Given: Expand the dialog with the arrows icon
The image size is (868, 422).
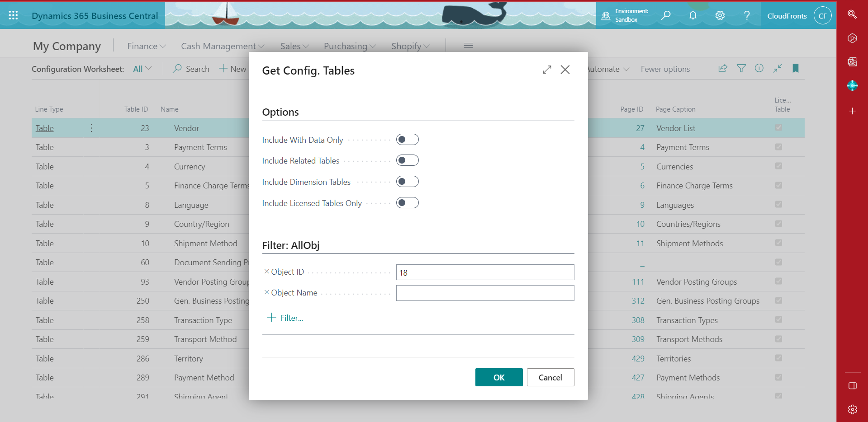Looking at the screenshot, I should tap(547, 70).
